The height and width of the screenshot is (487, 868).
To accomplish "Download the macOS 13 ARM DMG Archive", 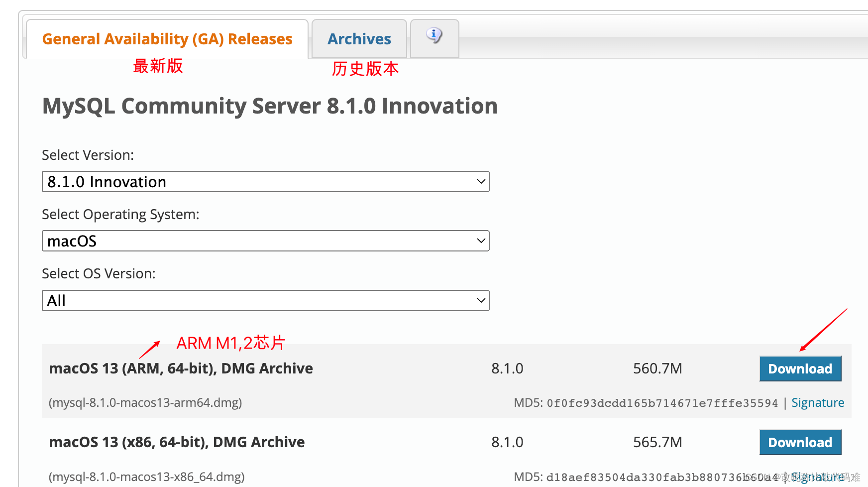I will (800, 369).
